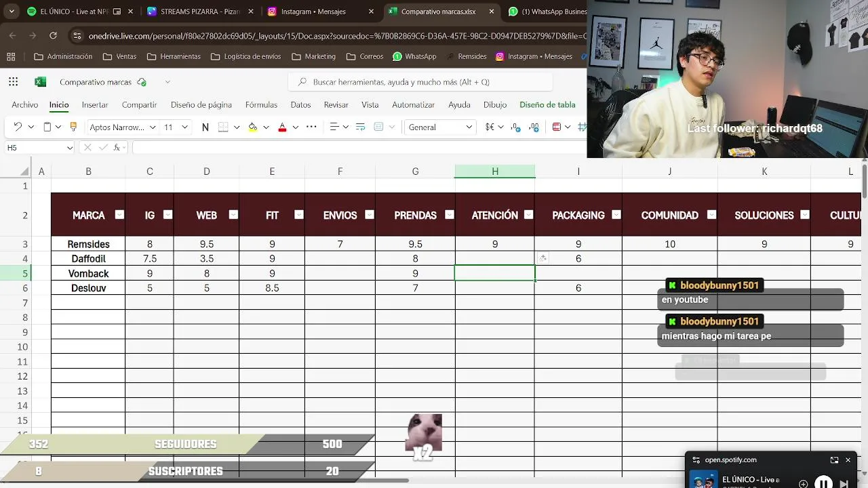Open the General number format dropdown
The height and width of the screenshot is (488, 868).
[x=441, y=127]
